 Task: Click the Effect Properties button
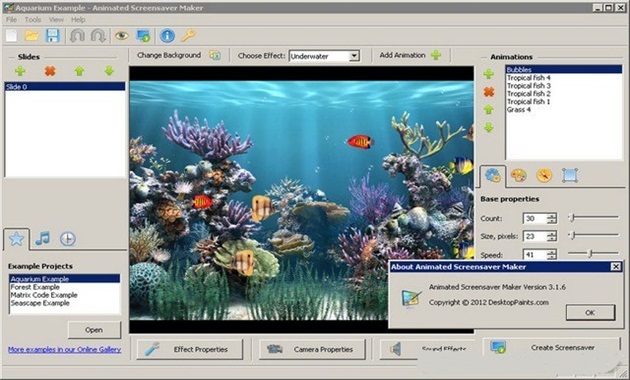click(190, 349)
